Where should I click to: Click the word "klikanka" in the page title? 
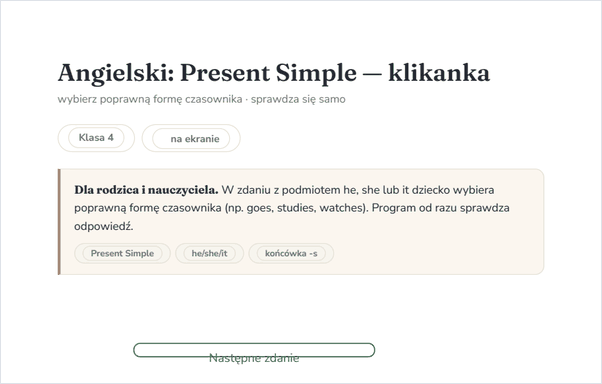(x=439, y=73)
